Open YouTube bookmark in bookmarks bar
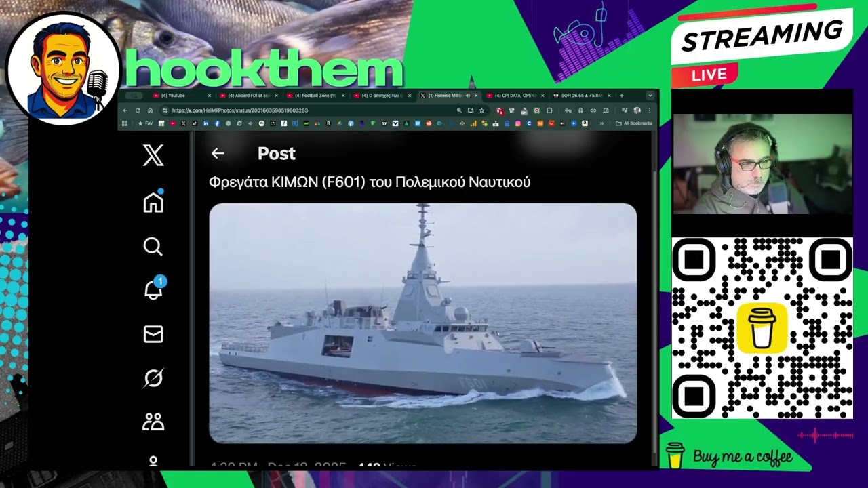868x488 pixels. [x=173, y=123]
